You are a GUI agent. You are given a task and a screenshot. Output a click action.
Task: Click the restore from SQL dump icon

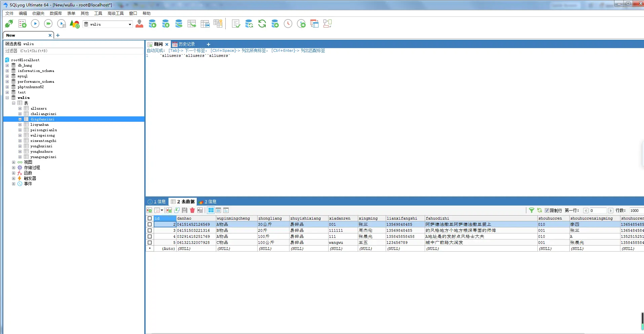[x=179, y=24]
